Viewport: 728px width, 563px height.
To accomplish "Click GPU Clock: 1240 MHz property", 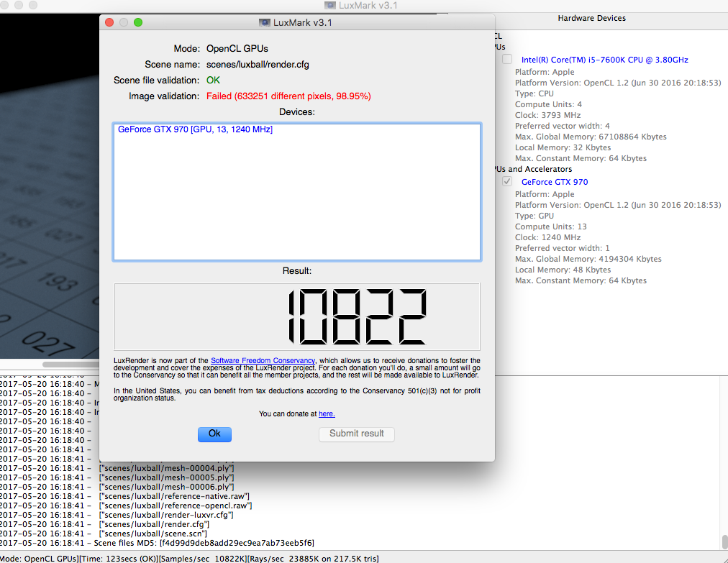I will coord(548,237).
